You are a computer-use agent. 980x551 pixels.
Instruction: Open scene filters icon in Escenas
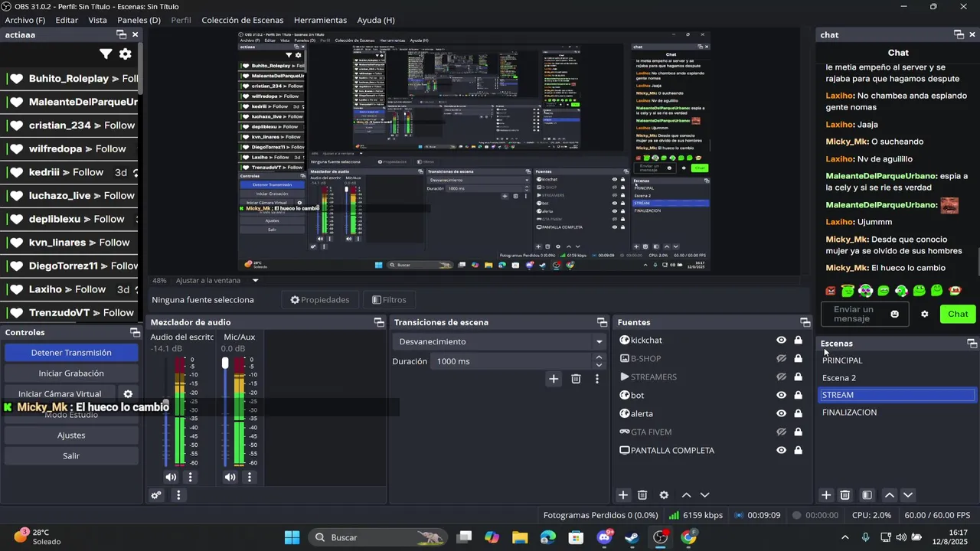click(x=867, y=495)
